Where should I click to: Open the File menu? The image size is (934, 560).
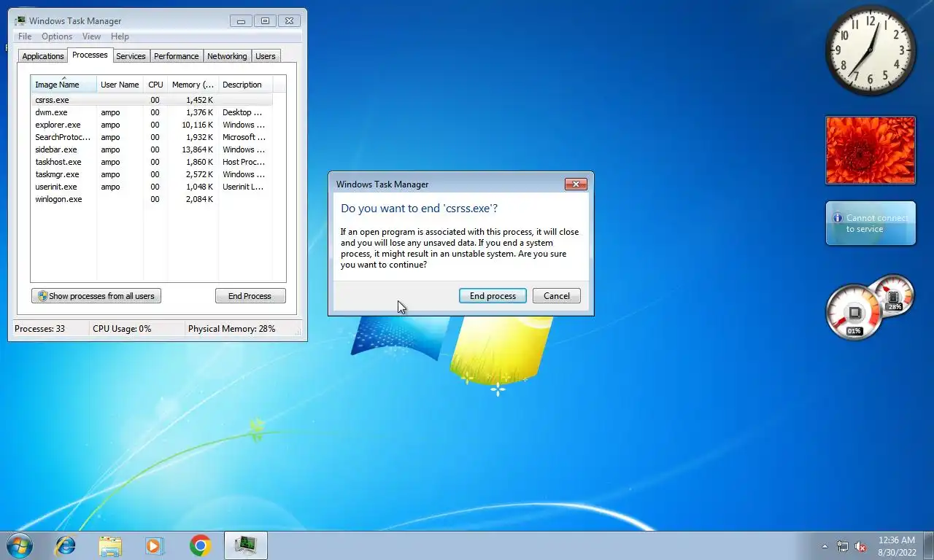(x=25, y=36)
